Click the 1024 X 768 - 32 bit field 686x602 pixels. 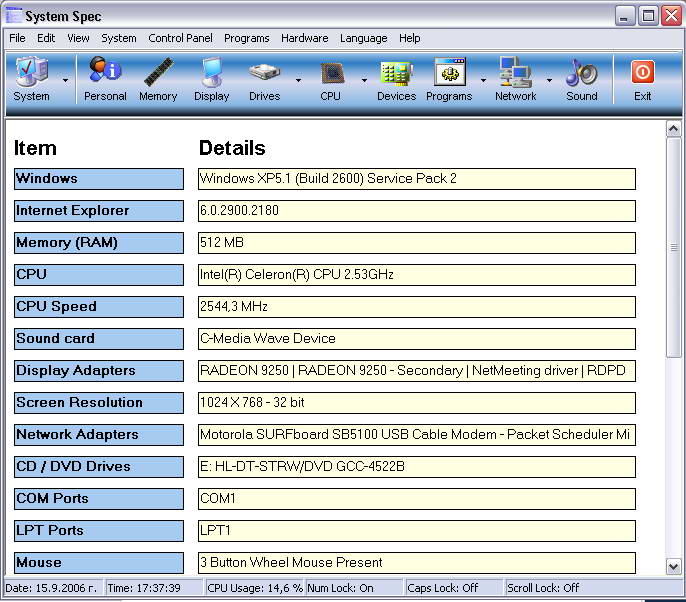point(416,402)
